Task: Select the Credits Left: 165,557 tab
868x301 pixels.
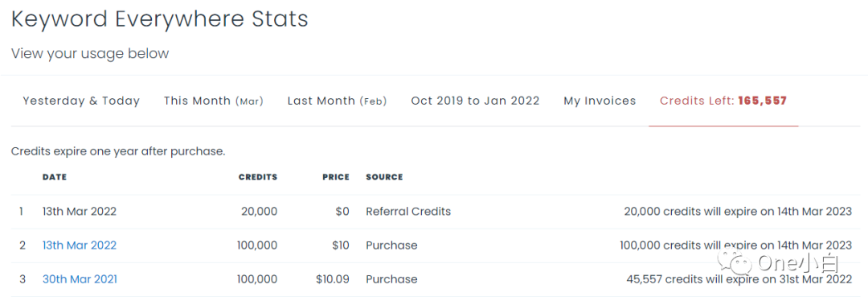Action: click(723, 101)
